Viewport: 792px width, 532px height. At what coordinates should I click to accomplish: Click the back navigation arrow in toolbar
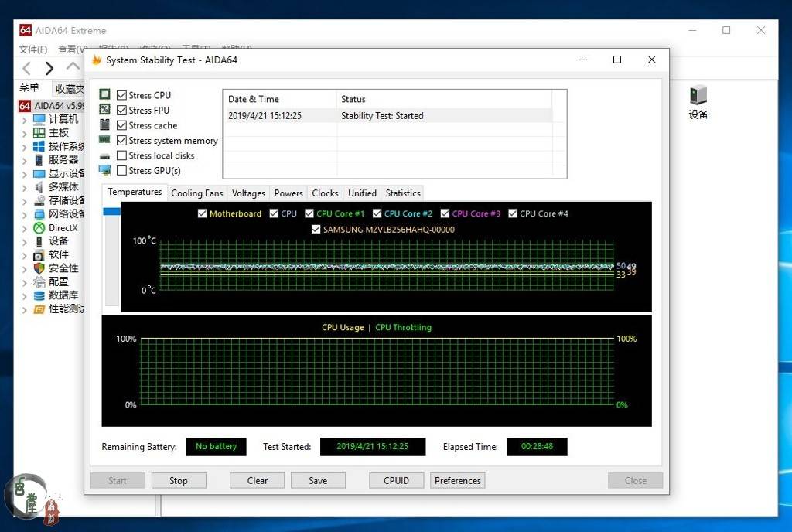26,68
